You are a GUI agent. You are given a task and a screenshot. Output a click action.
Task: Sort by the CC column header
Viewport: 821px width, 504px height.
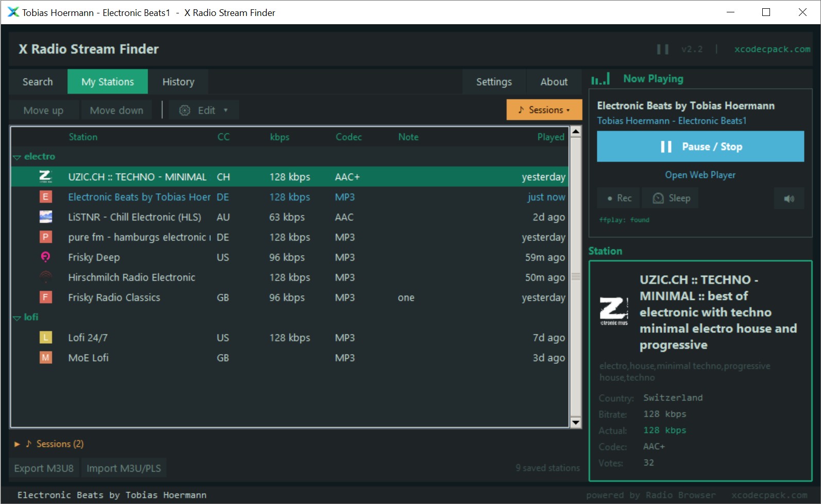coord(224,137)
